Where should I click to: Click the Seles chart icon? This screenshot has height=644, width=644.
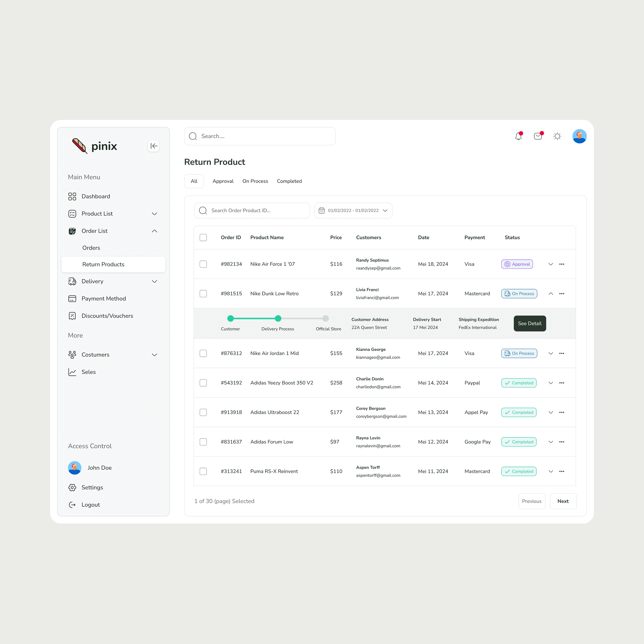[72, 372]
